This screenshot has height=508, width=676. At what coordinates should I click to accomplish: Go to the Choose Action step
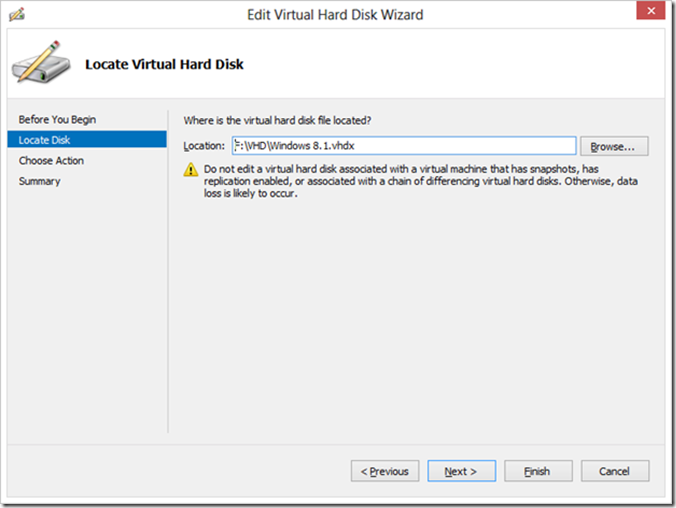point(51,161)
